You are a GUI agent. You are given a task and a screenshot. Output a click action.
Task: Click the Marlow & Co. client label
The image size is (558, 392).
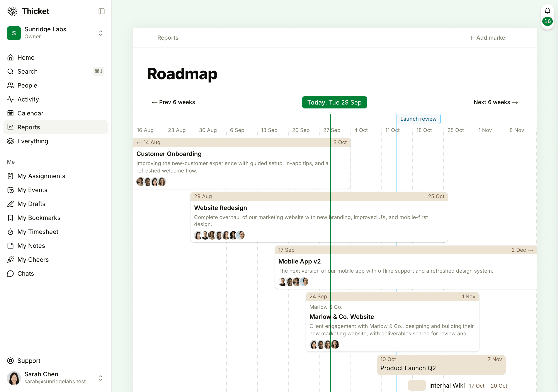coord(326,307)
